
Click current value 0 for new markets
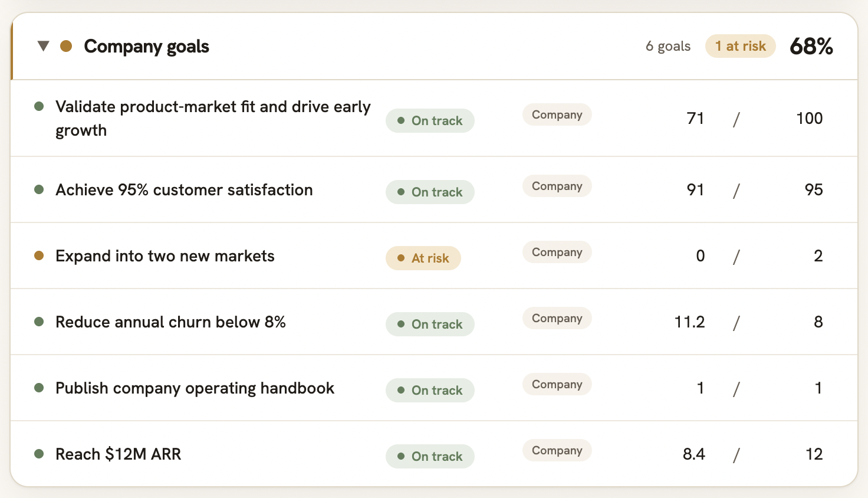pyautogui.click(x=701, y=255)
